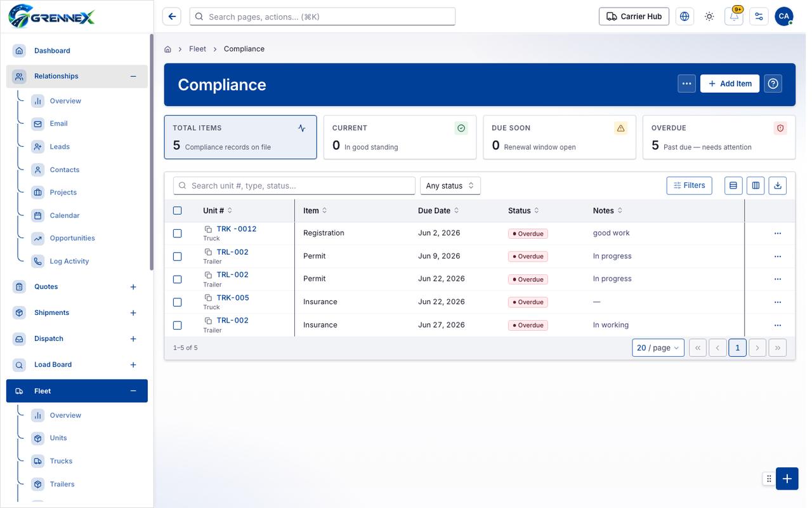Click the sidebar vertical scrollbar
This screenshot has height=508, width=812.
pyautogui.click(x=151, y=152)
